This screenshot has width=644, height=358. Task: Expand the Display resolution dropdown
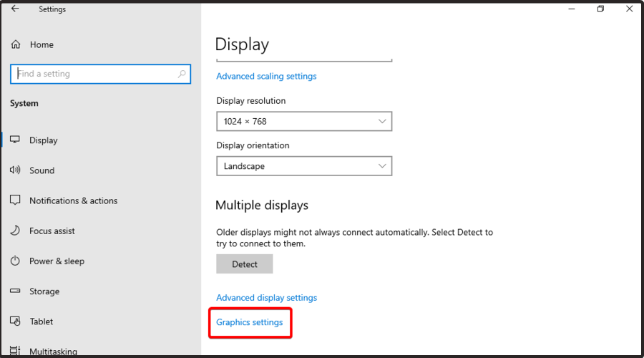point(304,121)
